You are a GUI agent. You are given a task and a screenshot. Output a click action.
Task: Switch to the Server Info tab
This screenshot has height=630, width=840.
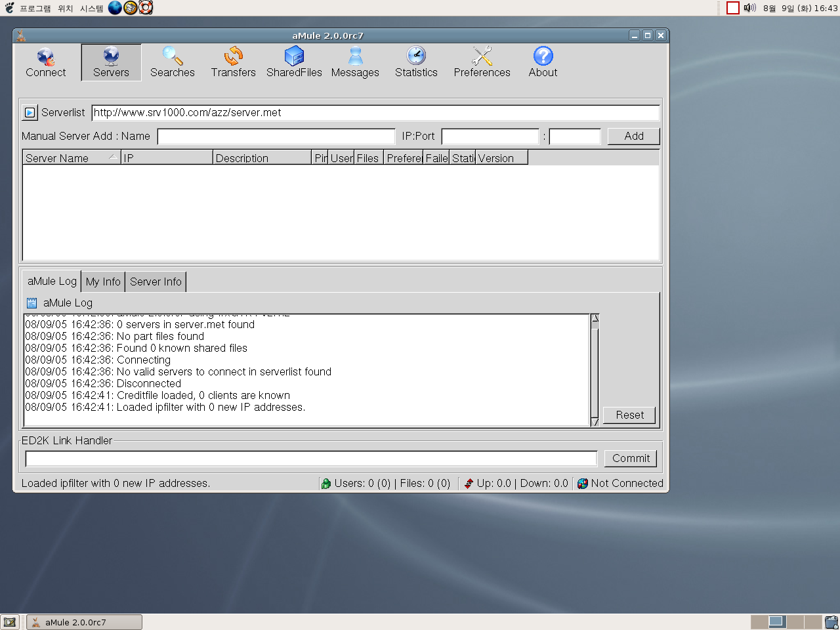point(156,282)
